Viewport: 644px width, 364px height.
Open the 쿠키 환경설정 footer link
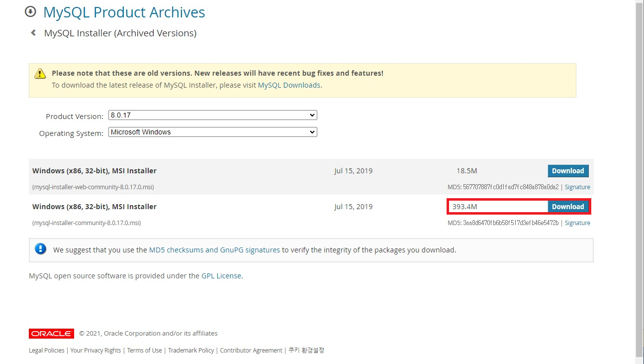[306, 351]
